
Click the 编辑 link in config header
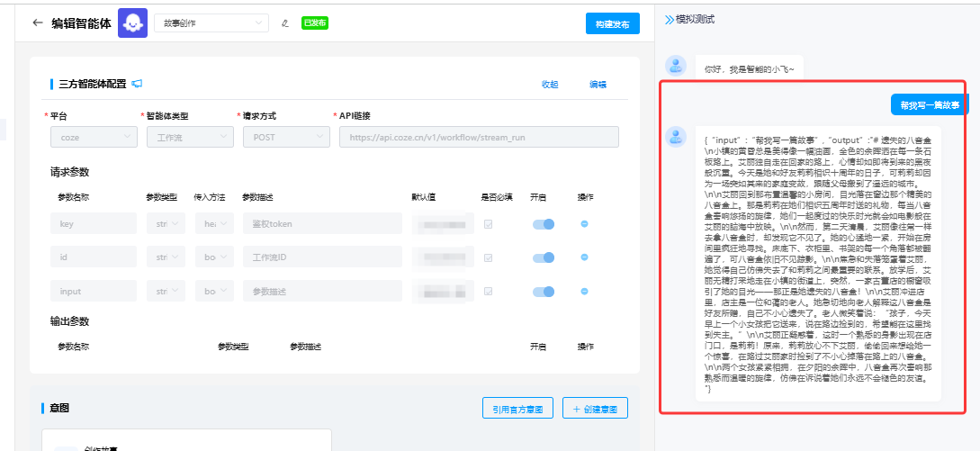coord(598,84)
